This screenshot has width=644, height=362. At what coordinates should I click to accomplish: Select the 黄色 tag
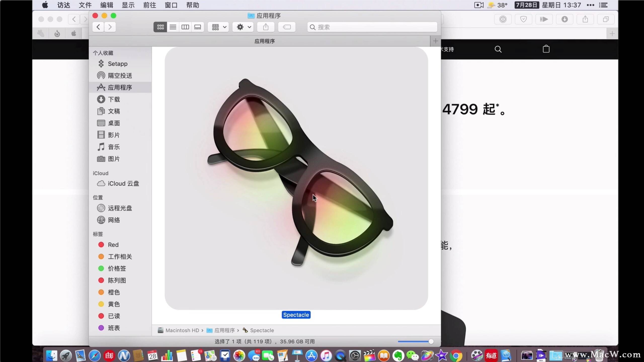point(120,304)
